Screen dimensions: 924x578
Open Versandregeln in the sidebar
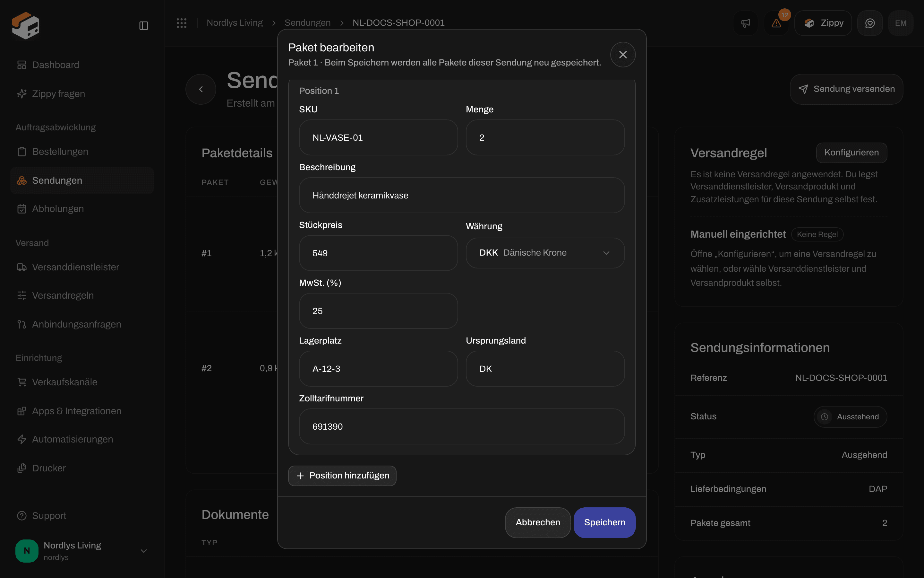(82, 295)
